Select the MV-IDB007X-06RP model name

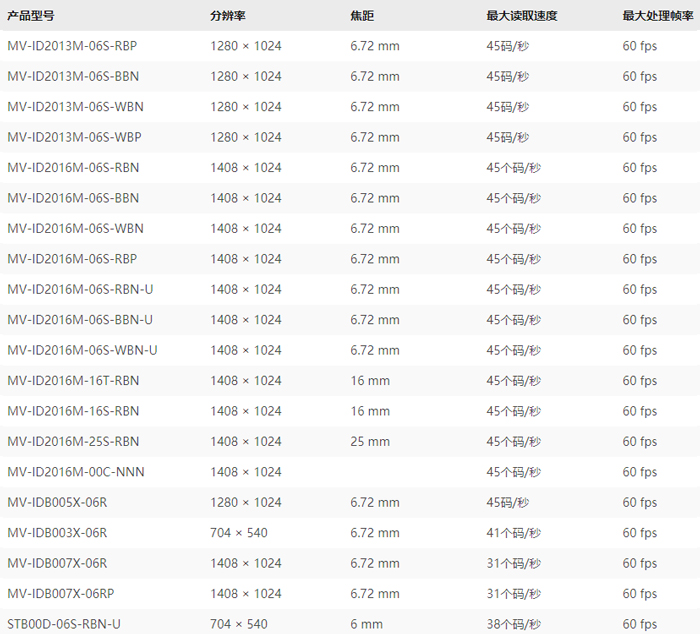tap(61, 594)
